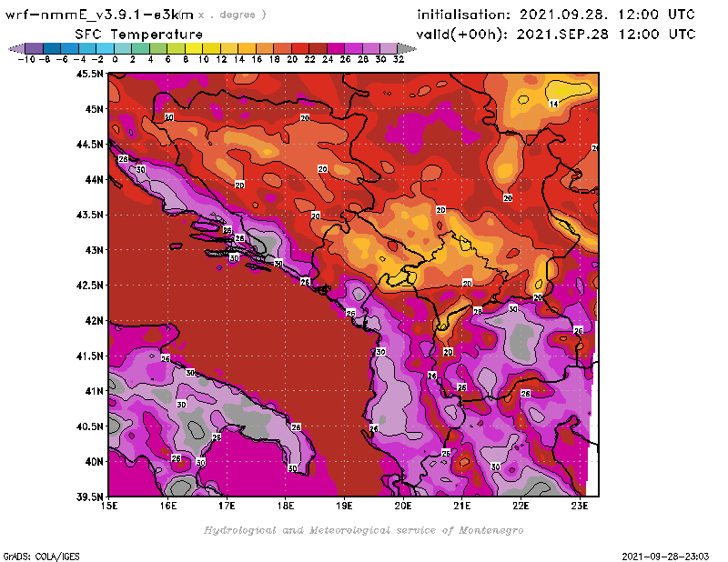The width and height of the screenshot is (728, 562).
Task: Select the 14 to 16 orange legend swatch
Action: pos(247,48)
